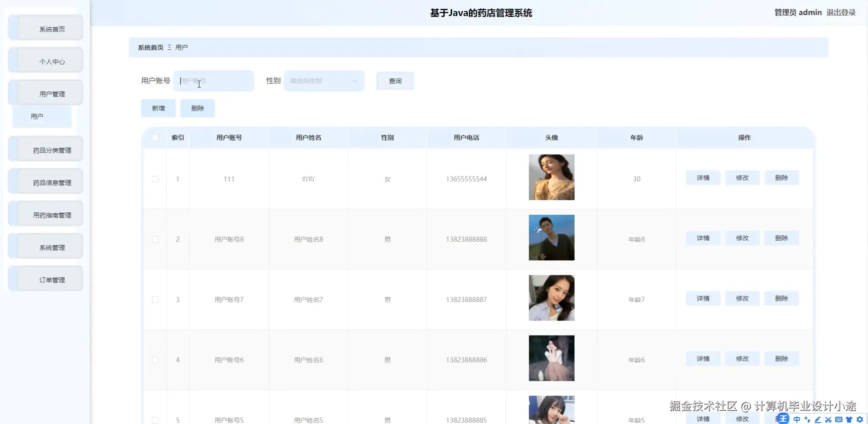
Task: Click the name cell 用户姓名8
Action: 308,239
